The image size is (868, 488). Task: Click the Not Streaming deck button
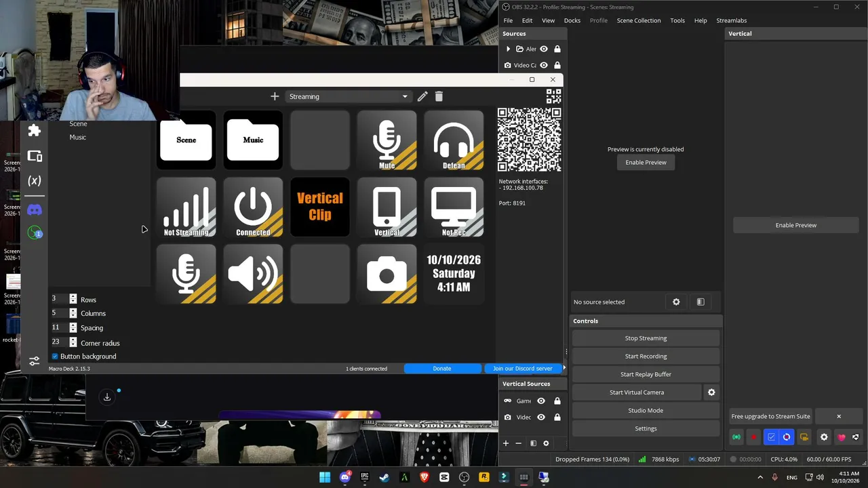pos(186,207)
